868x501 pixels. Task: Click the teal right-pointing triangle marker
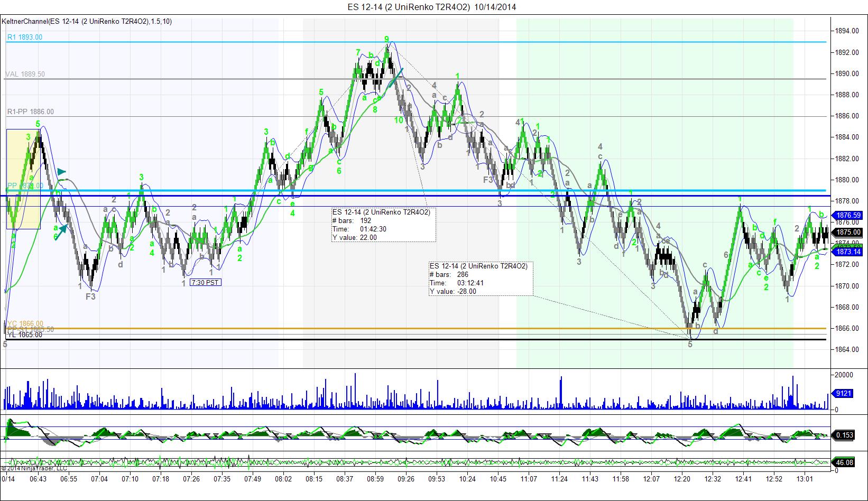coord(62,172)
